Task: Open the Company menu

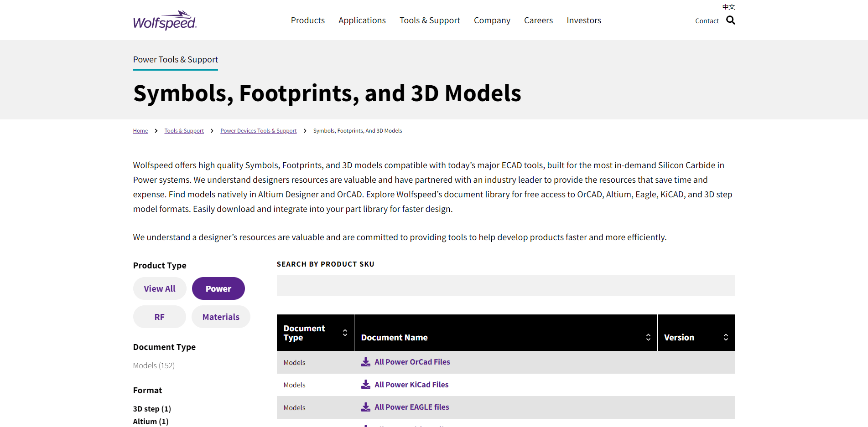Action: 492,20
